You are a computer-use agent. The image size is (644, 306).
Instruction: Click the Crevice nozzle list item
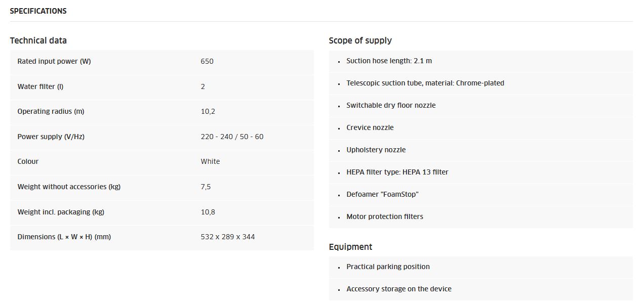tap(481, 127)
